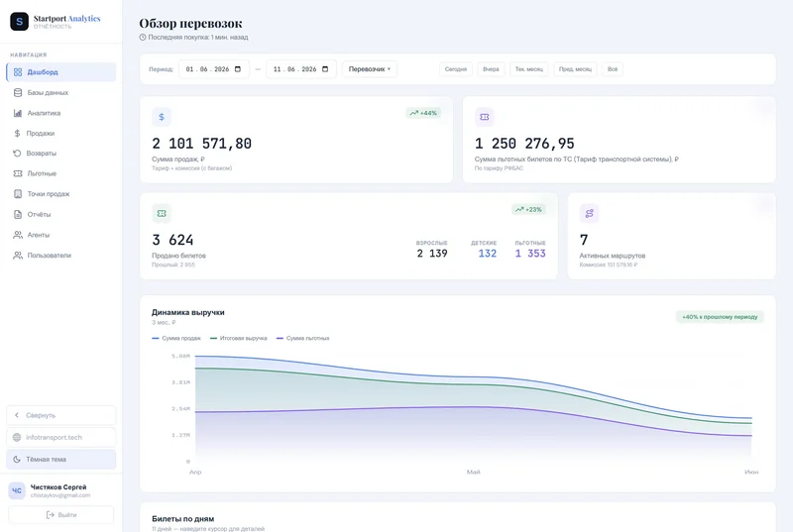Screen dimensions: 793x532
Task: Go to the Дашборд menu item
Action: (61, 72)
